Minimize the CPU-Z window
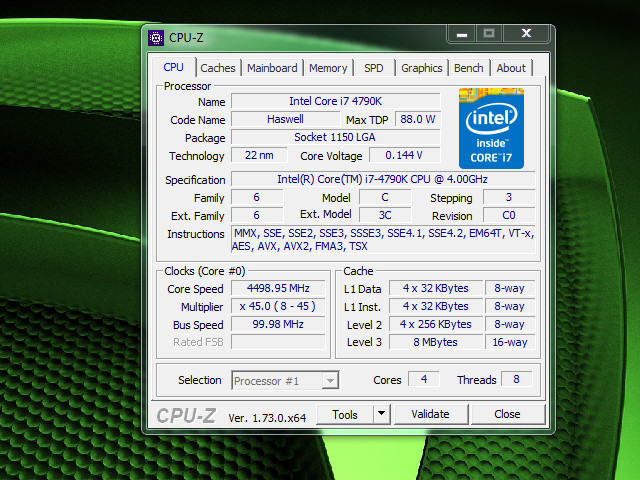This screenshot has height=480, width=640. pos(462,34)
